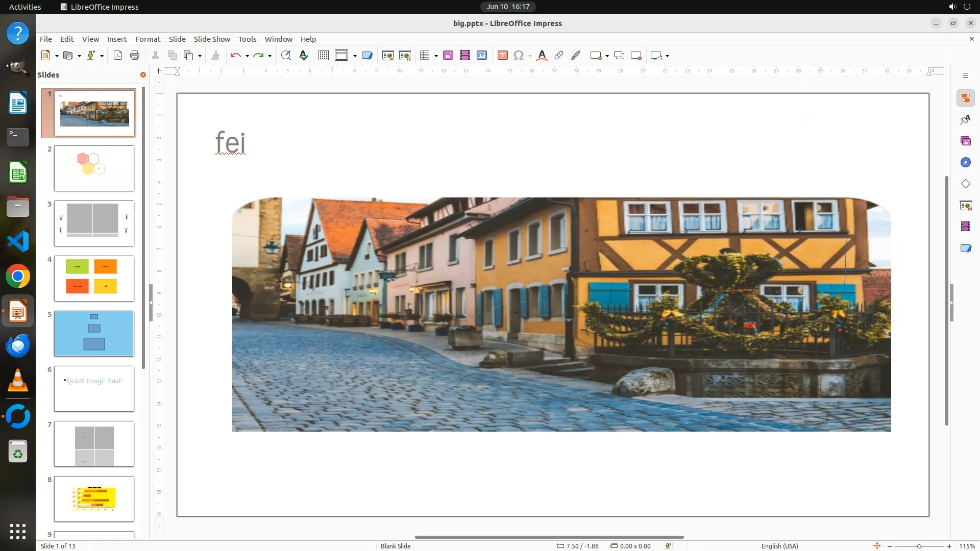Toggle the Display Grid icon

coord(323,56)
